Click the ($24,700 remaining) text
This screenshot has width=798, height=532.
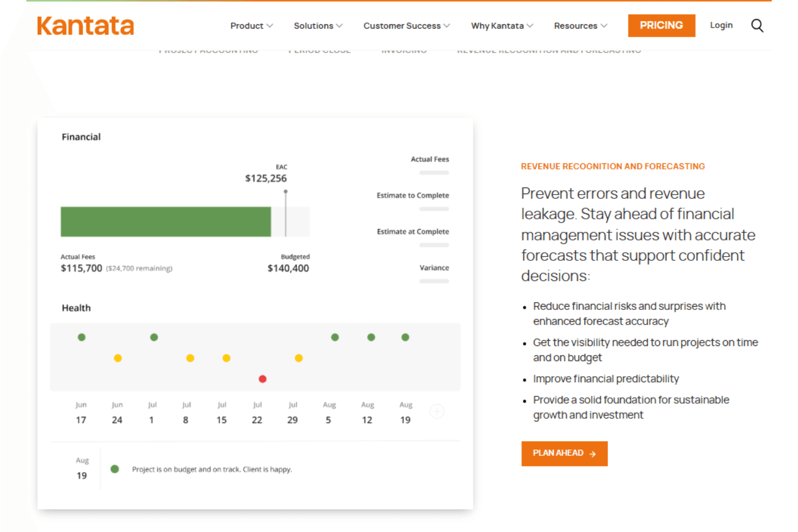139,268
